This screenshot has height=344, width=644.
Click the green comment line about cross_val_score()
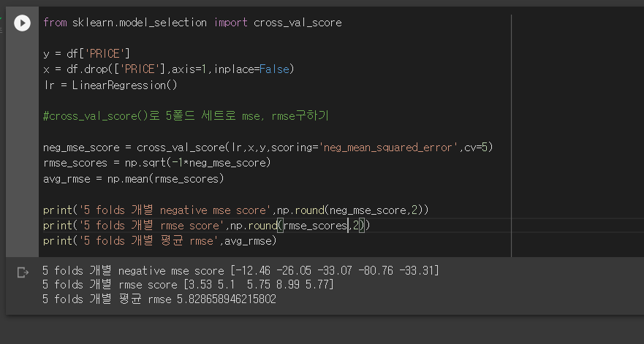pos(186,116)
